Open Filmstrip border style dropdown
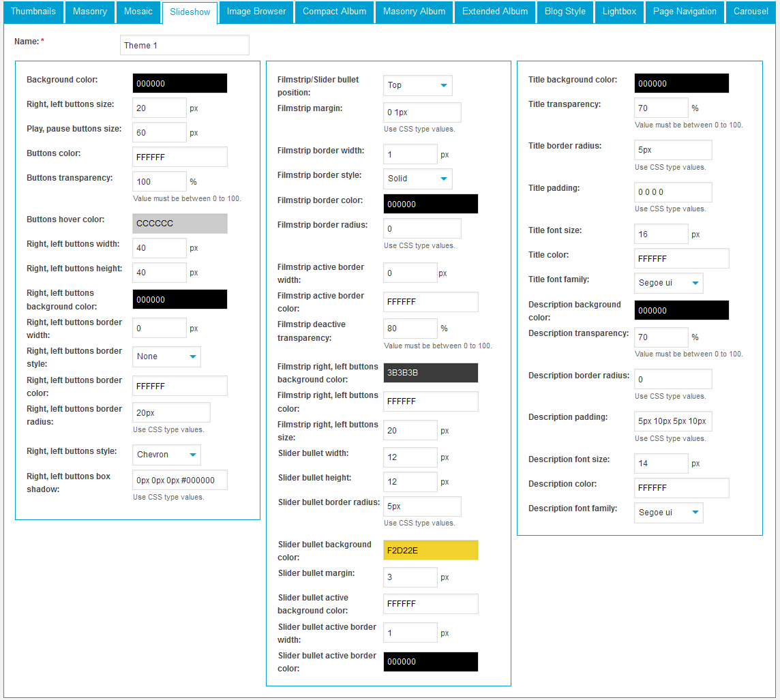780x700 pixels. point(417,179)
